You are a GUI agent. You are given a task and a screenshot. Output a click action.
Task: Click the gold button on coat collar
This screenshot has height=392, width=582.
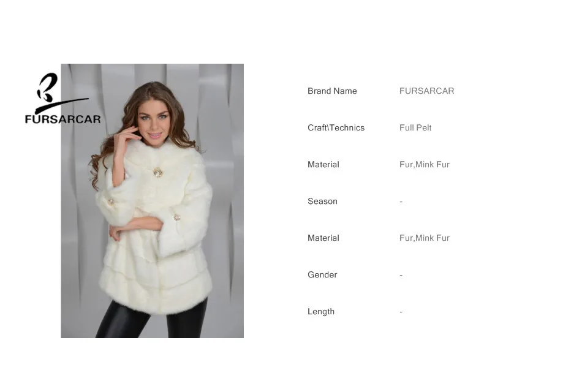(158, 173)
